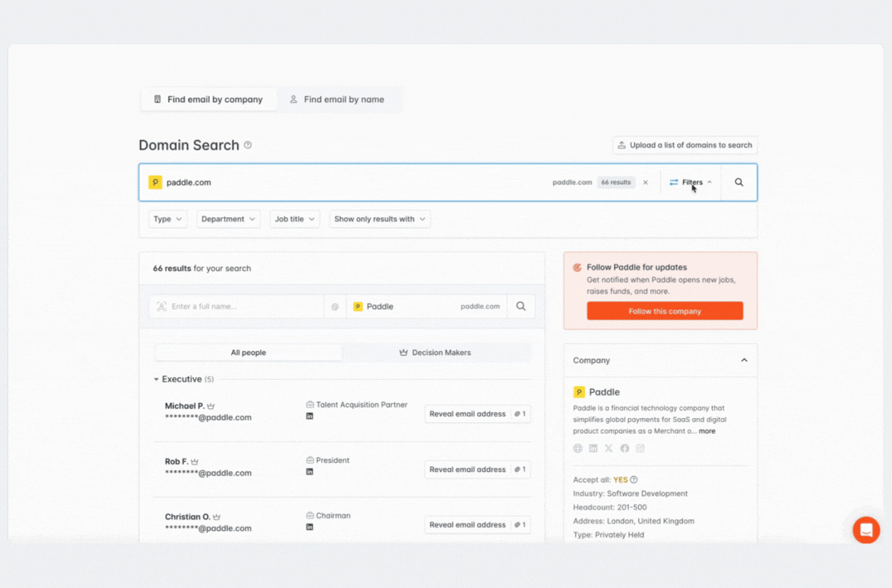
Task: Open Rob F.'s LinkedIn icon
Action: 310,472
